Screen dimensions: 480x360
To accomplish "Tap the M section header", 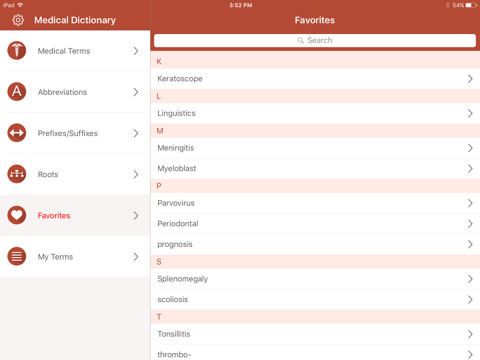I will coord(315,131).
